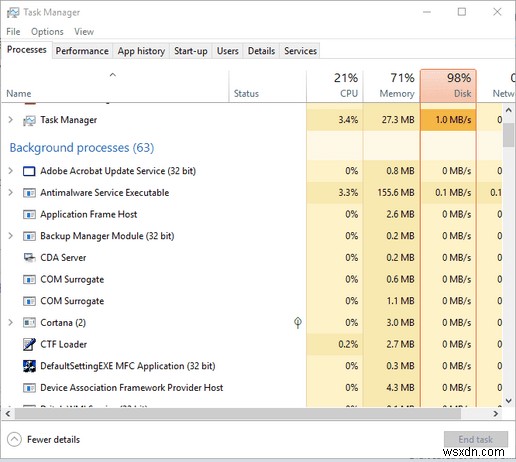The width and height of the screenshot is (516, 462).
Task: Click the horizontal scrollbar right arrow
Action: [496, 414]
